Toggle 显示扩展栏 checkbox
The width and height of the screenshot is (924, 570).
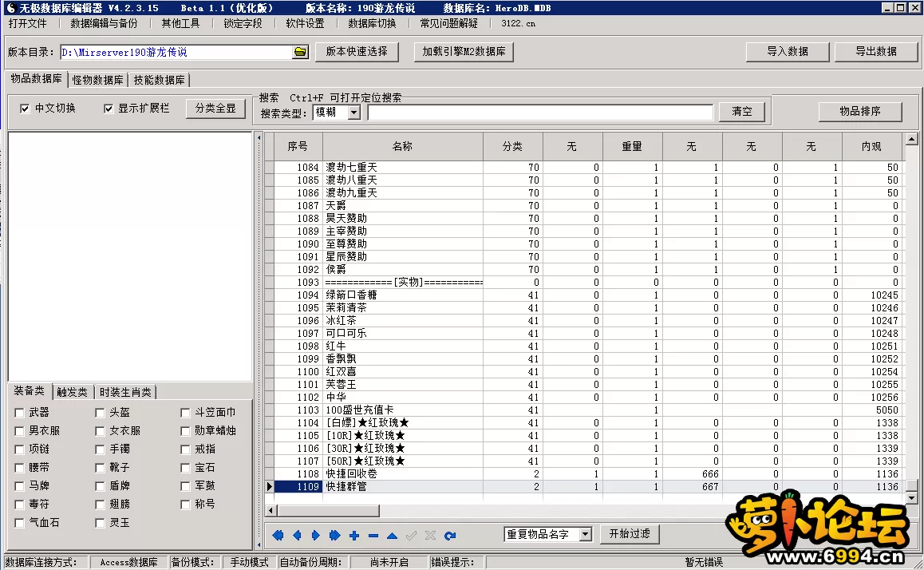click(x=109, y=109)
